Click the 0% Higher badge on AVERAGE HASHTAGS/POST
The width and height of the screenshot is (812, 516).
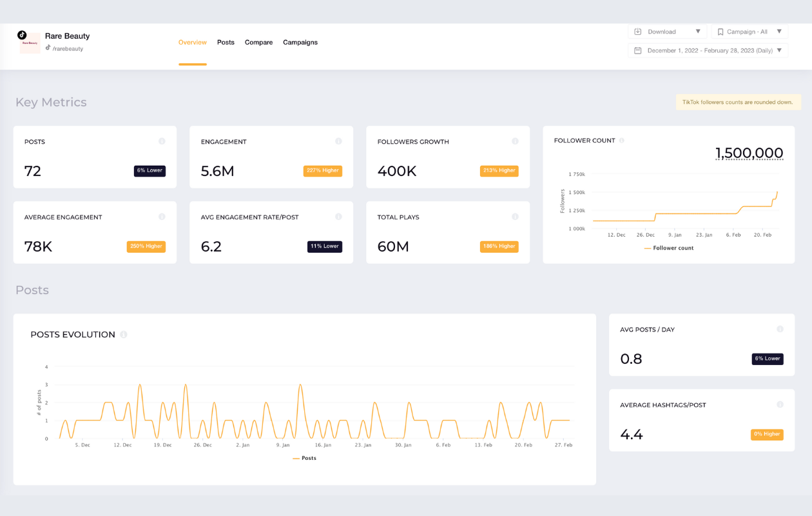coord(767,435)
